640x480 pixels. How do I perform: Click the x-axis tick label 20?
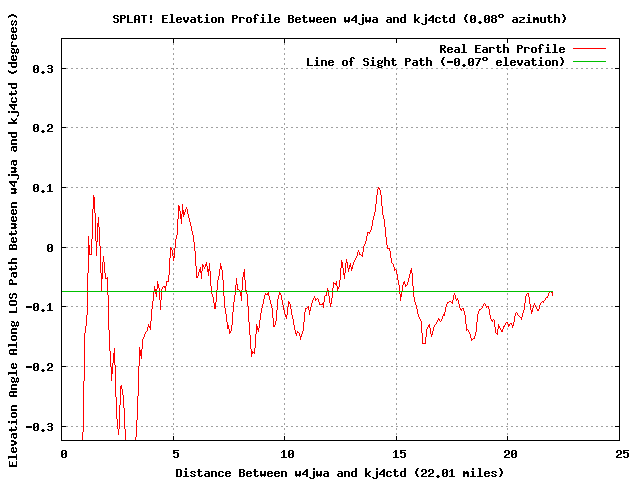tap(510, 454)
